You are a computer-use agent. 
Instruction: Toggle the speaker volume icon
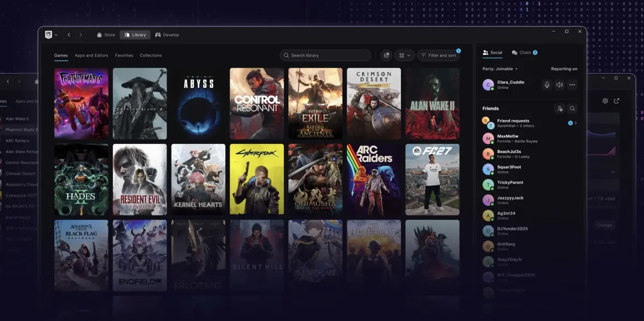pos(559,85)
